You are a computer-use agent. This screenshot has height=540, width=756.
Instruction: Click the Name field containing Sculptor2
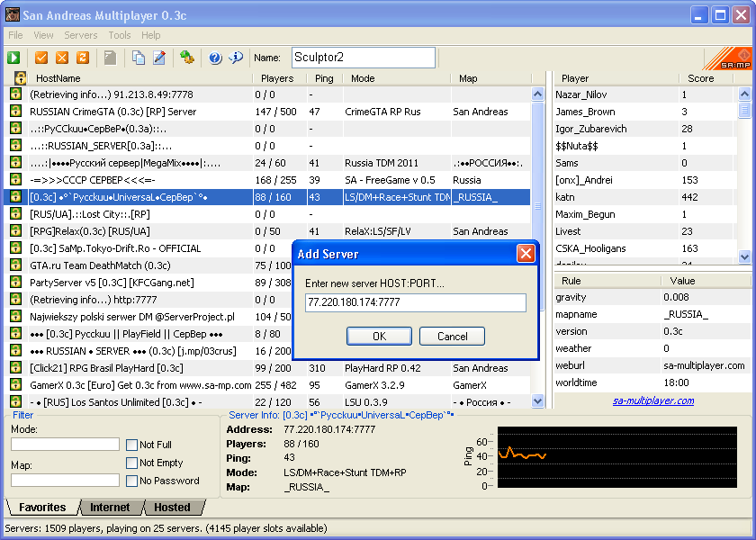[x=364, y=58]
